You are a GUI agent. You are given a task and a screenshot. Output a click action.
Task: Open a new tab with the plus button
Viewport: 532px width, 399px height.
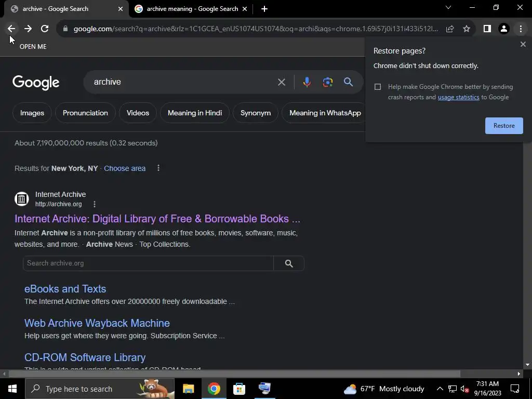point(264,9)
